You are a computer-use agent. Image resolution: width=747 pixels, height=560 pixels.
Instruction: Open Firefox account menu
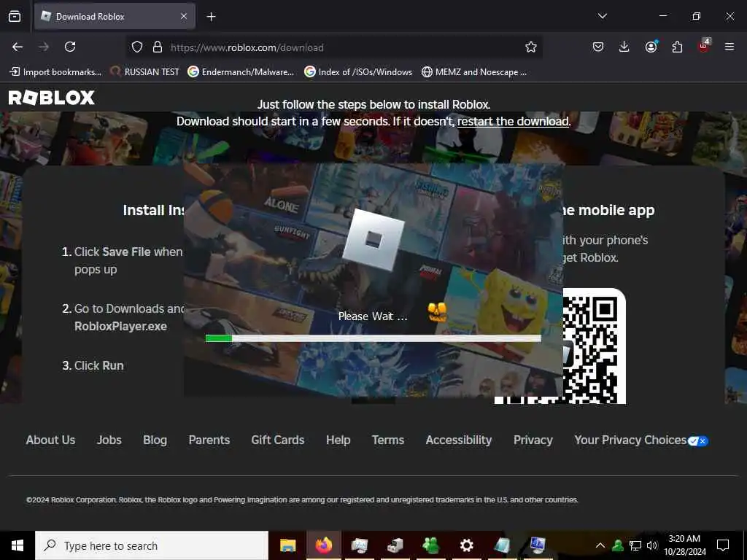[651, 47]
